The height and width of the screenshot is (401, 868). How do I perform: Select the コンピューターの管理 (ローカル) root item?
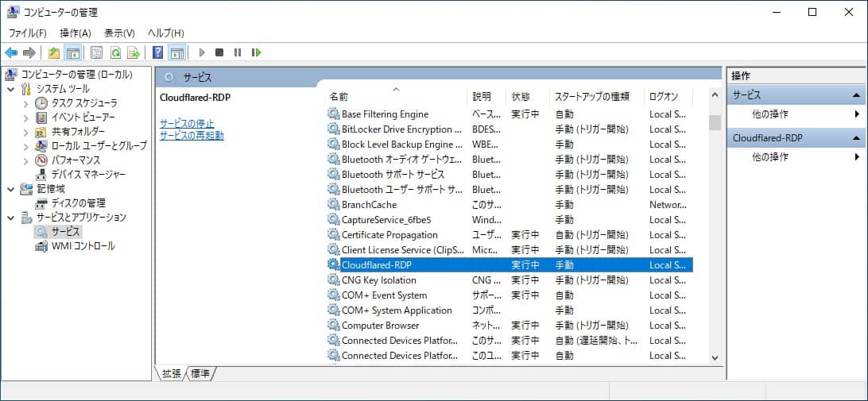click(x=76, y=75)
